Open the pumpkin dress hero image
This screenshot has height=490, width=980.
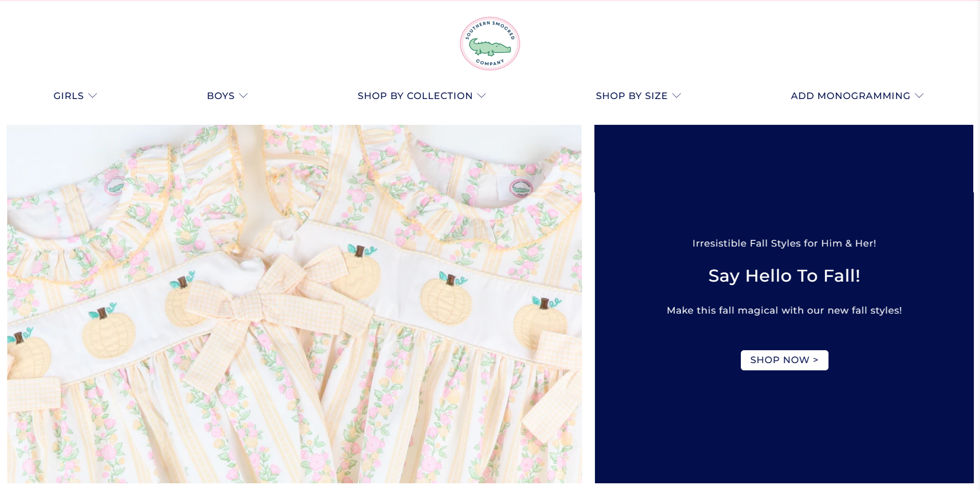294,304
